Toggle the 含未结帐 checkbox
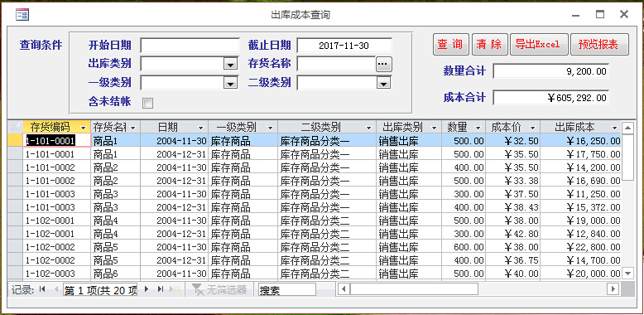Viewport: 644px width, 315px height. (x=147, y=104)
